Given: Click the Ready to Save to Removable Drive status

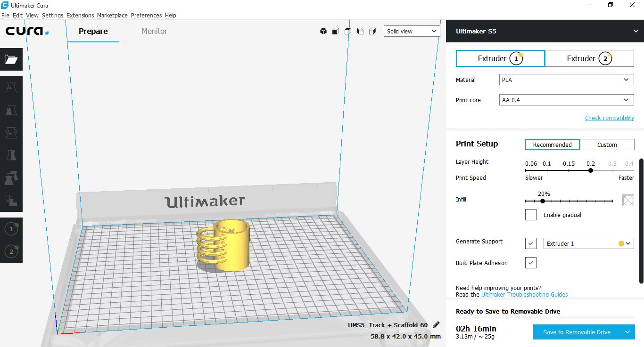Looking at the screenshot, I should (x=508, y=311).
